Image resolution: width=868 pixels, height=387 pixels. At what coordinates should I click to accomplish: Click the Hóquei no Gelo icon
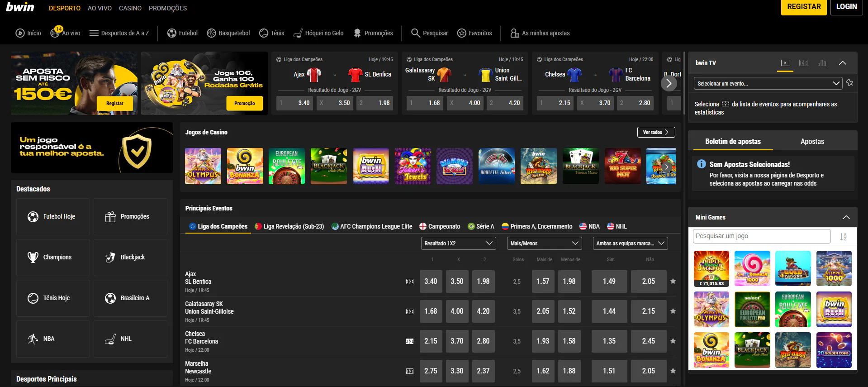298,33
